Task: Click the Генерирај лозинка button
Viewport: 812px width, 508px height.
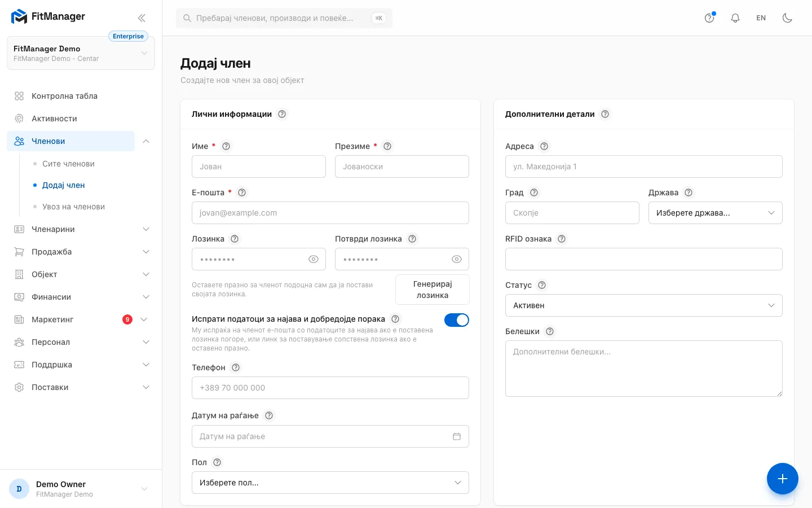Action: tap(433, 290)
